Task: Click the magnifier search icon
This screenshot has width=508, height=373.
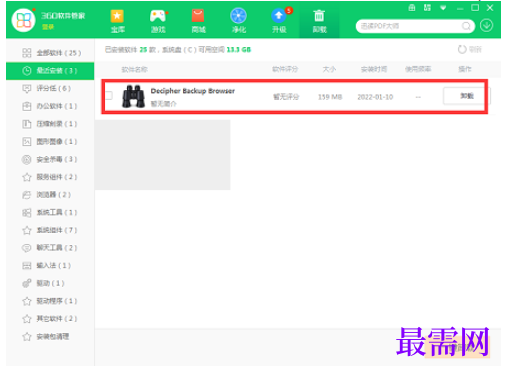Action: (466, 26)
